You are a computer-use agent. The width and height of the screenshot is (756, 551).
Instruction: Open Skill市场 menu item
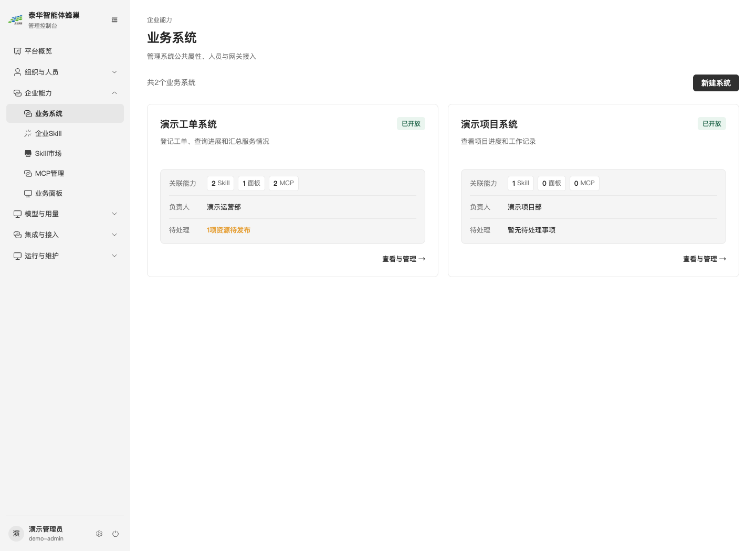[65, 153]
